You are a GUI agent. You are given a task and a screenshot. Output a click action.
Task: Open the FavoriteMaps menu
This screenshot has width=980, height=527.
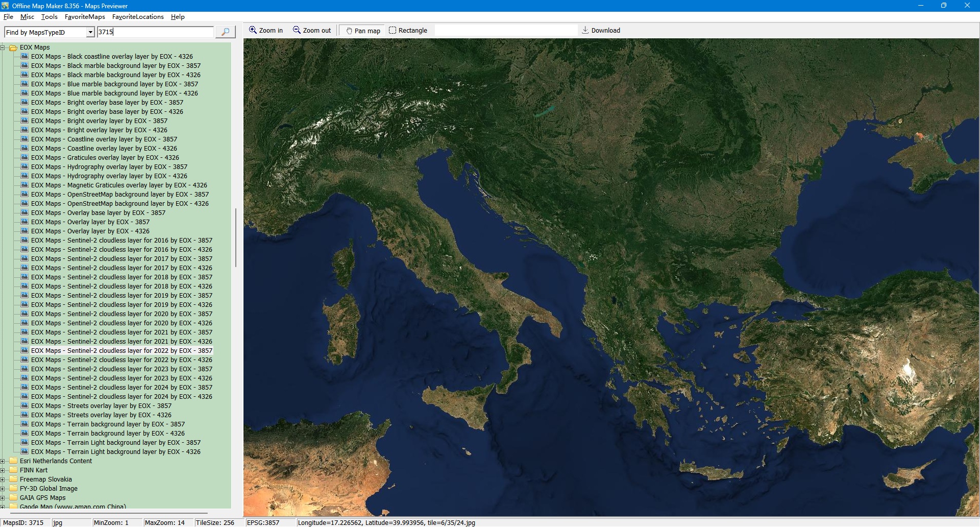[85, 17]
